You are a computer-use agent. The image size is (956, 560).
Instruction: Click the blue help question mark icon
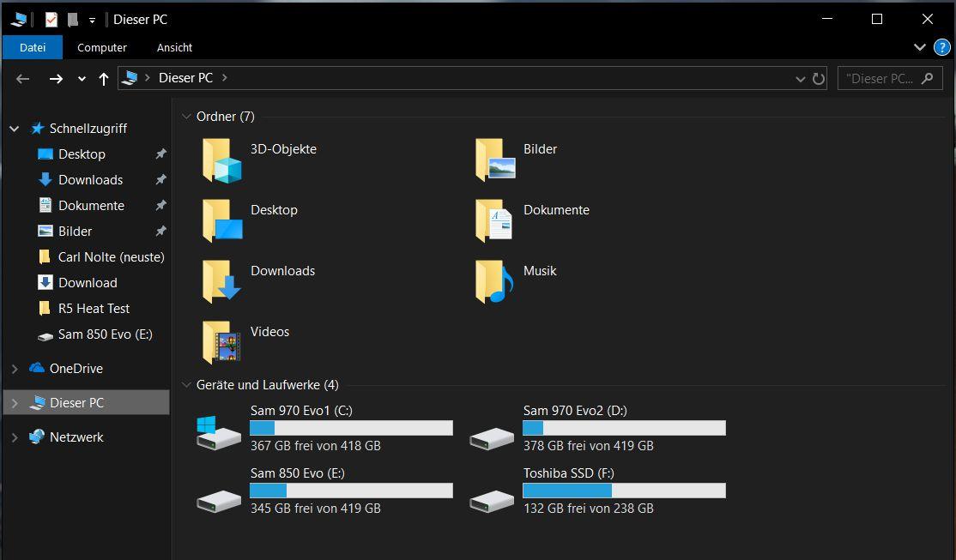click(x=941, y=47)
